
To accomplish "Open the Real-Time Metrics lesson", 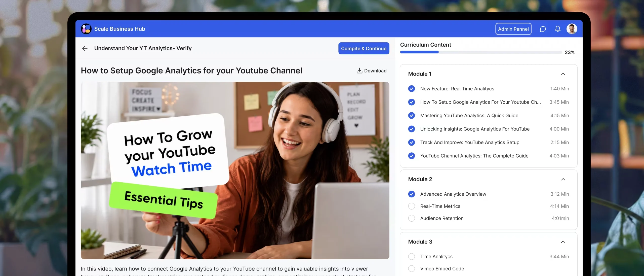I will click(x=440, y=206).
